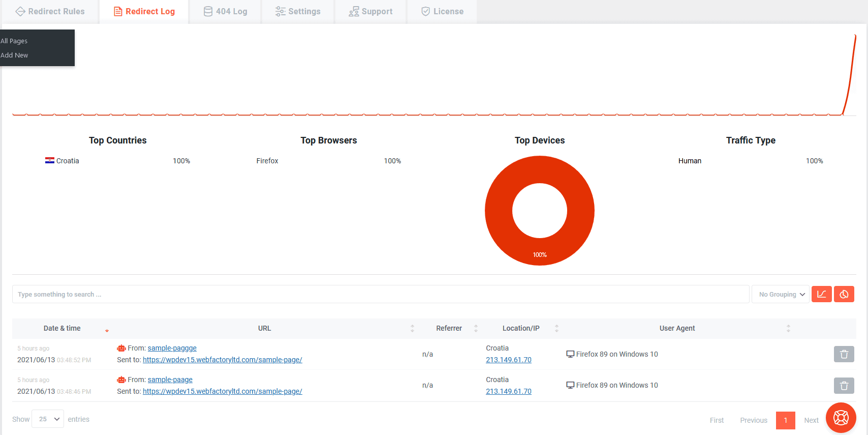Open the Redirect Rules tab
This screenshot has width=868, height=435.
[50, 12]
